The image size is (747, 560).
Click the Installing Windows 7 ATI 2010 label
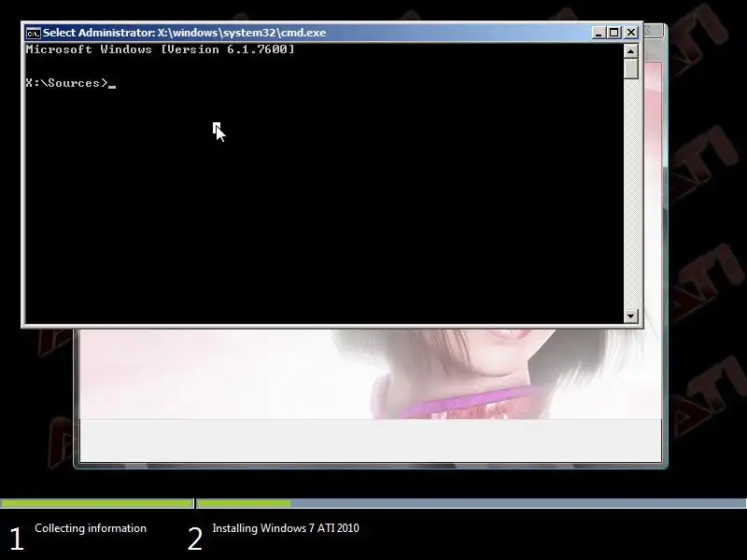pos(286,528)
